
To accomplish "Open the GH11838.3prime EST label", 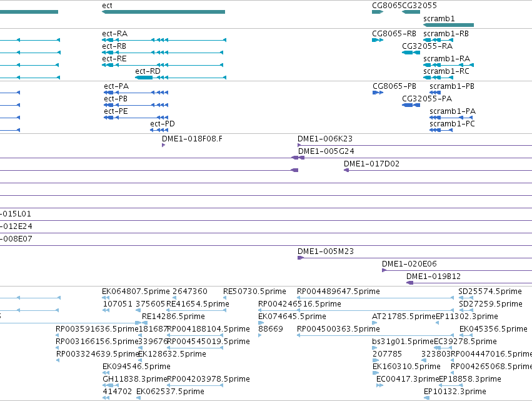I will pyautogui.click(x=134, y=380).
